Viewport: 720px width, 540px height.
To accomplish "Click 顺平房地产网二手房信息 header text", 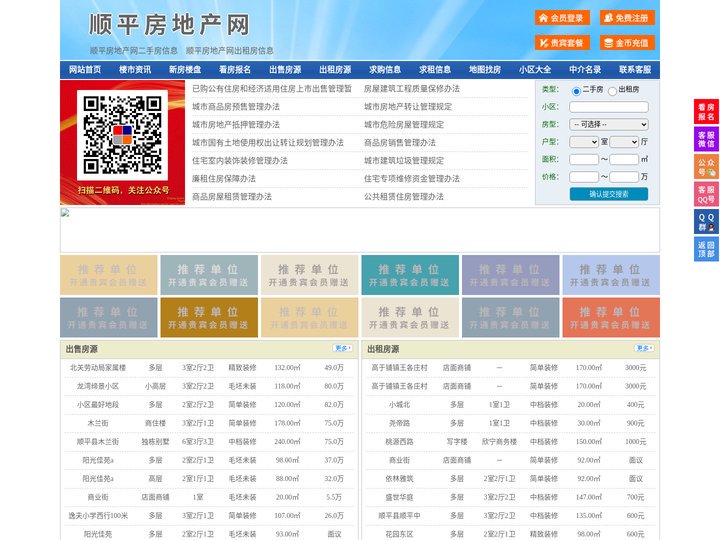I will [x=134, y=51].
